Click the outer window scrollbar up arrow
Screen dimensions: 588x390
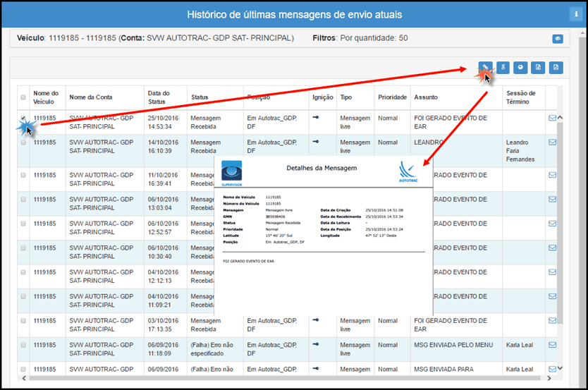[582, 33]
